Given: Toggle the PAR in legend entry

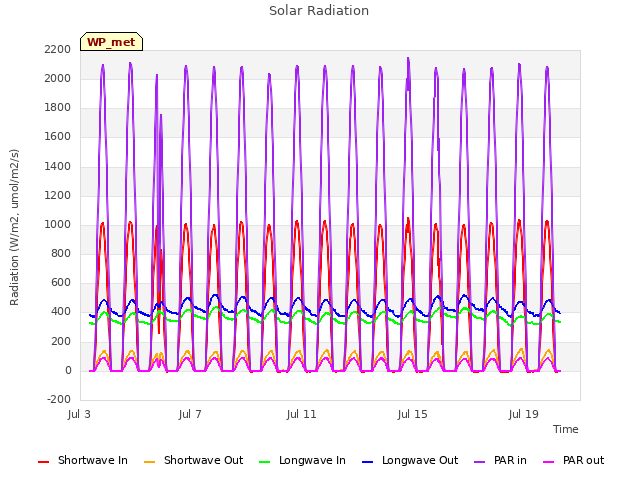Looking at the screenshot, I should (x=500, y=460).
